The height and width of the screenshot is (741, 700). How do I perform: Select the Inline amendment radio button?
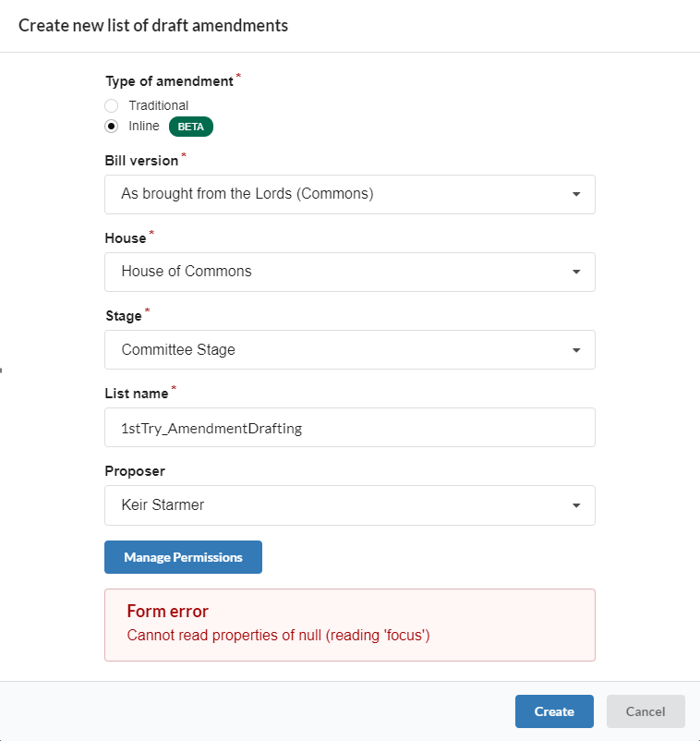(x=112, y=127)
